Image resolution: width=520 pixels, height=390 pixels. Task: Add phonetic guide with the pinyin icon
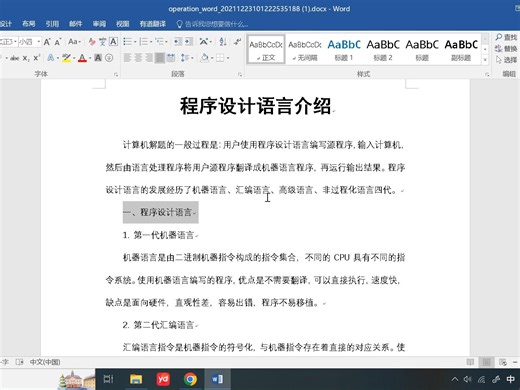click(103, 42)
